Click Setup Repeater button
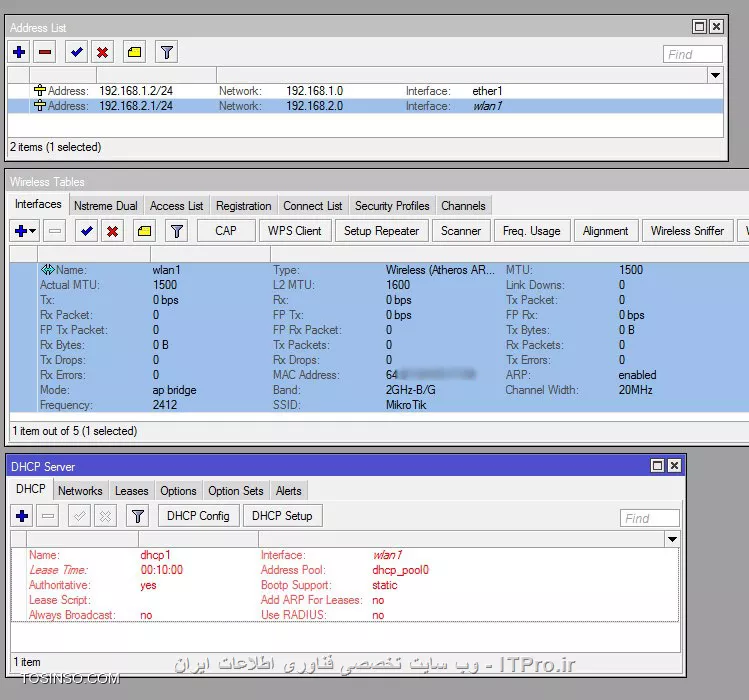 point(381,231)
